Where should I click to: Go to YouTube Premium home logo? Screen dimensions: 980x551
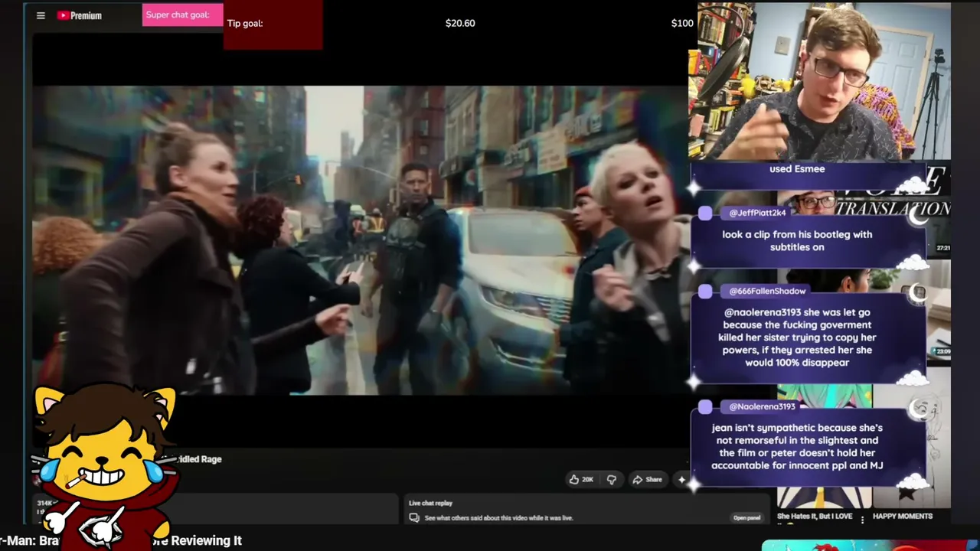[x=80, y=15]
